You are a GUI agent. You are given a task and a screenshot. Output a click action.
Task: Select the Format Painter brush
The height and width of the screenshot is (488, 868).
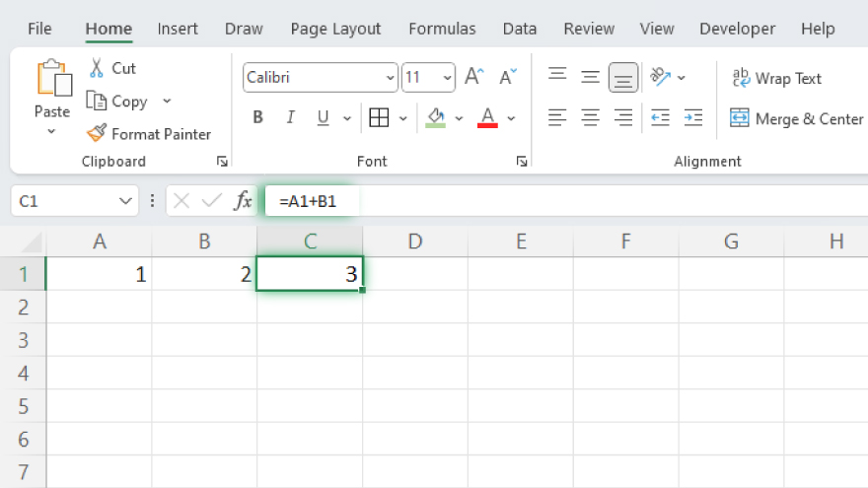tap(97, 133)
